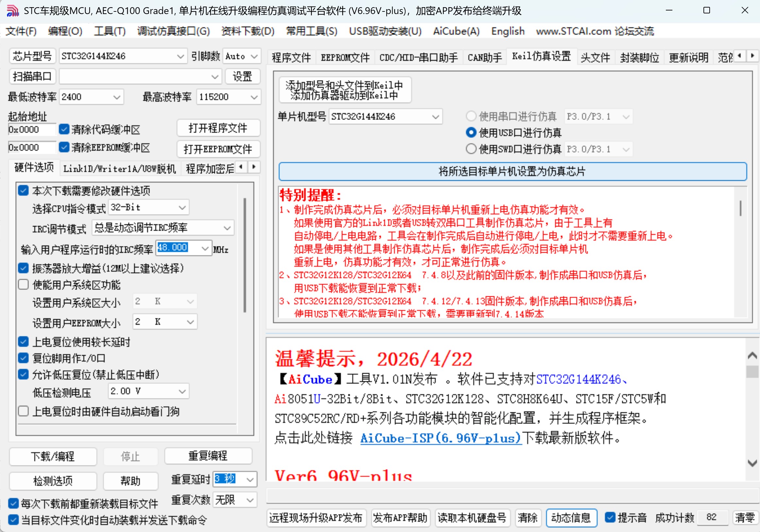Select 使用USB口进行仿真 radio button
Screen dimensions: 760x532
click(471, 133)
